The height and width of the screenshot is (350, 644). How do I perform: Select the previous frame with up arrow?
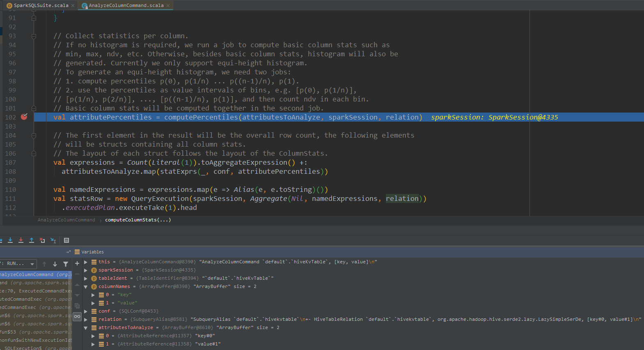[44, 264]
